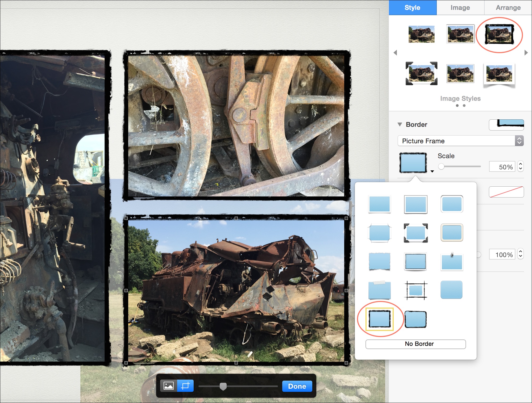Pick the cream rounded picture frame style

452,233
